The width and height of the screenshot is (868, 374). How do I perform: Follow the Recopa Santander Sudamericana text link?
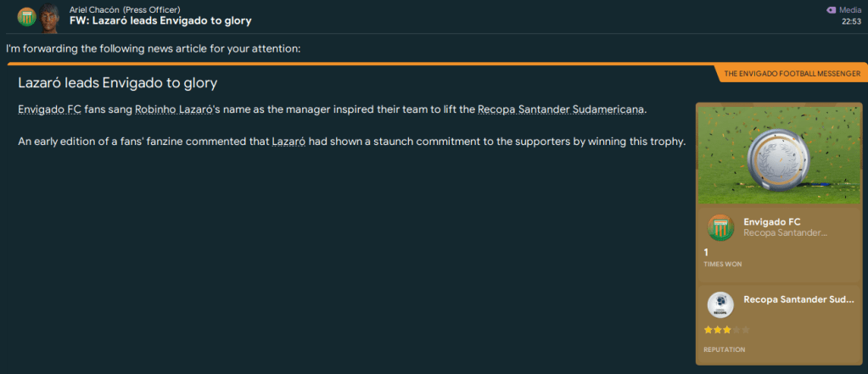(x=561, y=110)
